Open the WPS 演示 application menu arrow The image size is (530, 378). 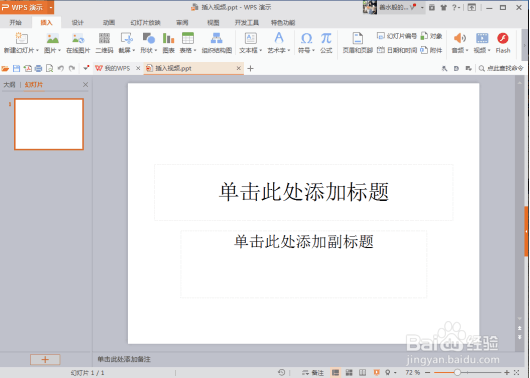click(51, 7)
